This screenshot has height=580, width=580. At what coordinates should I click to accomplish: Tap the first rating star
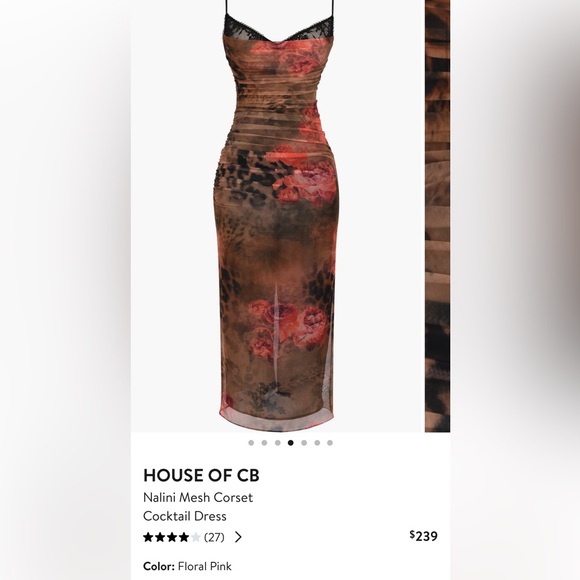point(148,537)
